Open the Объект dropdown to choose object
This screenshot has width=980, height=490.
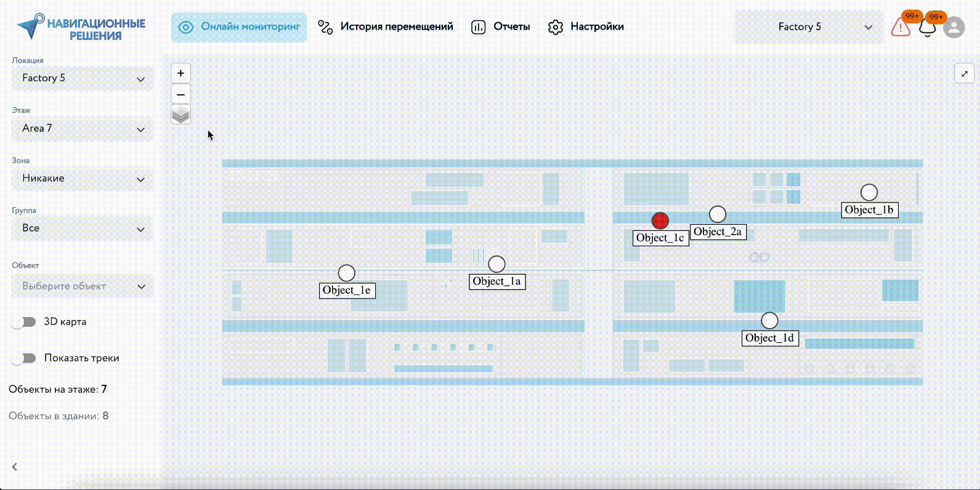coord(83,286)
